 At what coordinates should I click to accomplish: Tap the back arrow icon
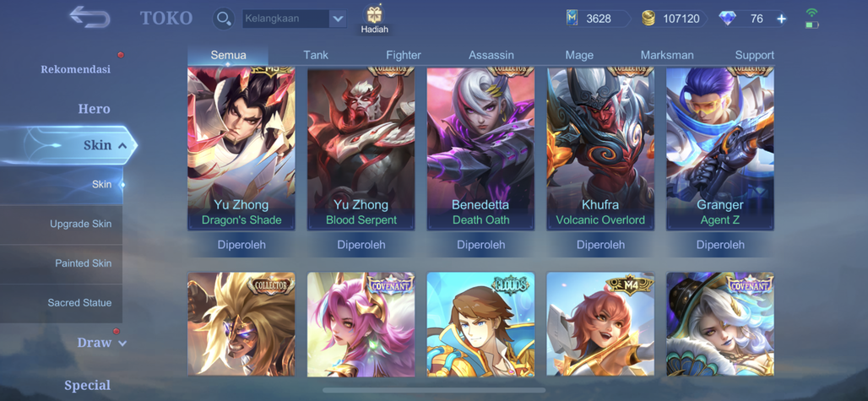pyautogui.click(x=90, y=17)
